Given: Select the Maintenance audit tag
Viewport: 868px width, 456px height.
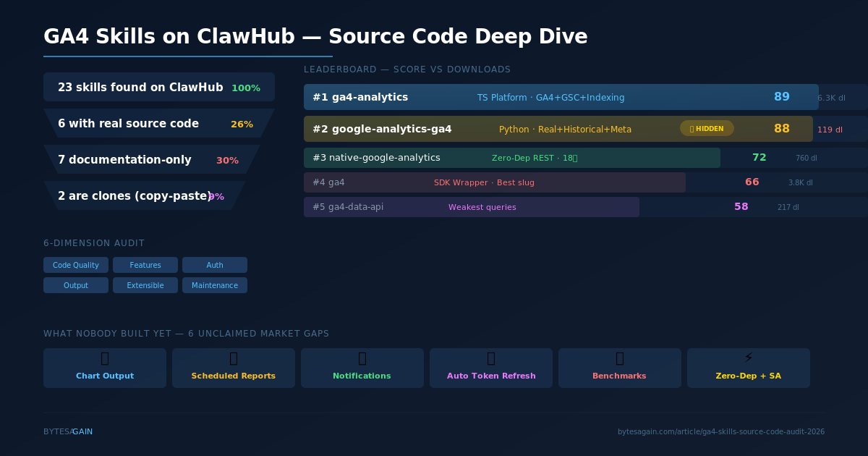Looking at the screenshot, I should point(215,285).
